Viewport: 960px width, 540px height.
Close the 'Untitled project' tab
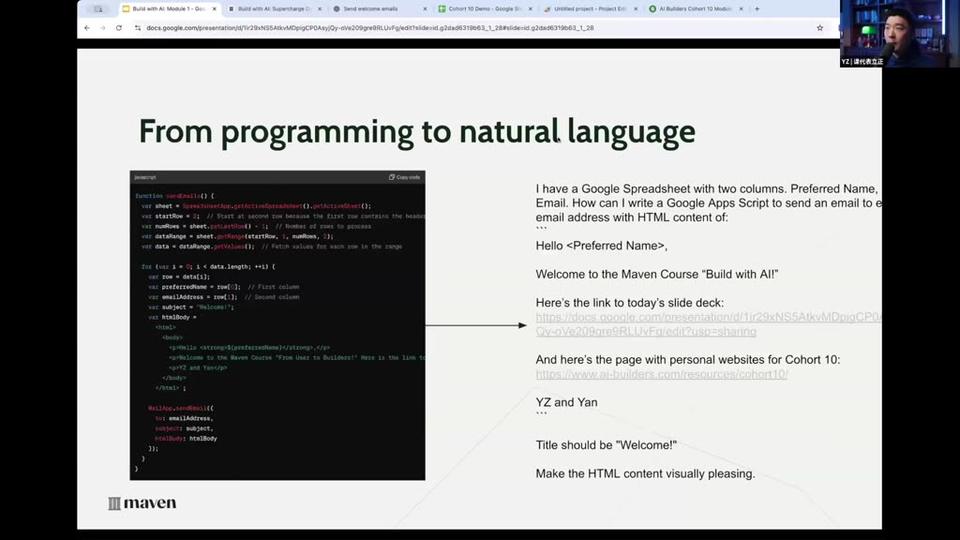636,9
